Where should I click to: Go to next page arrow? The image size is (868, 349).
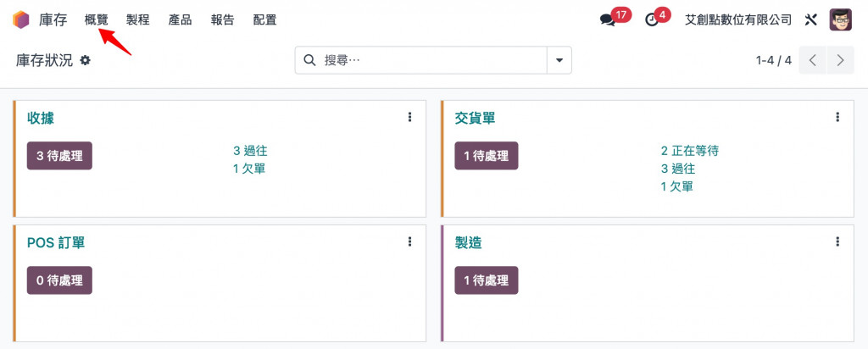840,60
